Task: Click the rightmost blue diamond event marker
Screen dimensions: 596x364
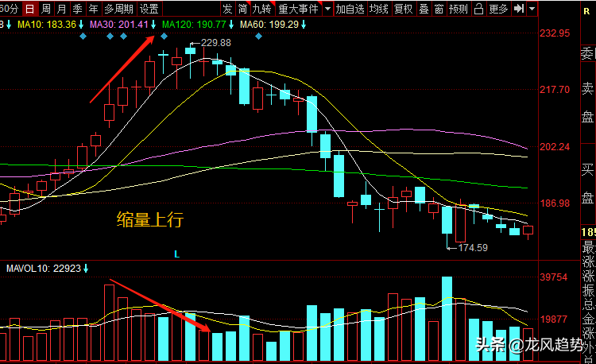Action: [x=258, y=37]
